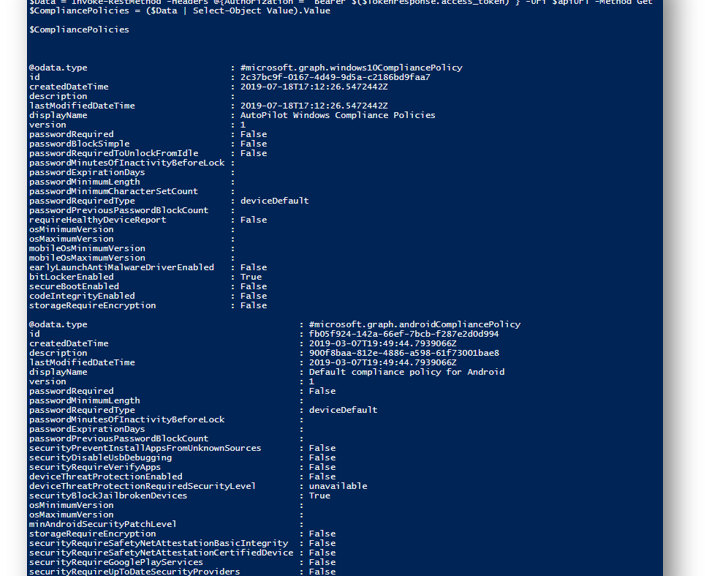Click the unavailable security level value
Image resolution: width=708 pixels, height=576 pixels.
click(338, 486)
